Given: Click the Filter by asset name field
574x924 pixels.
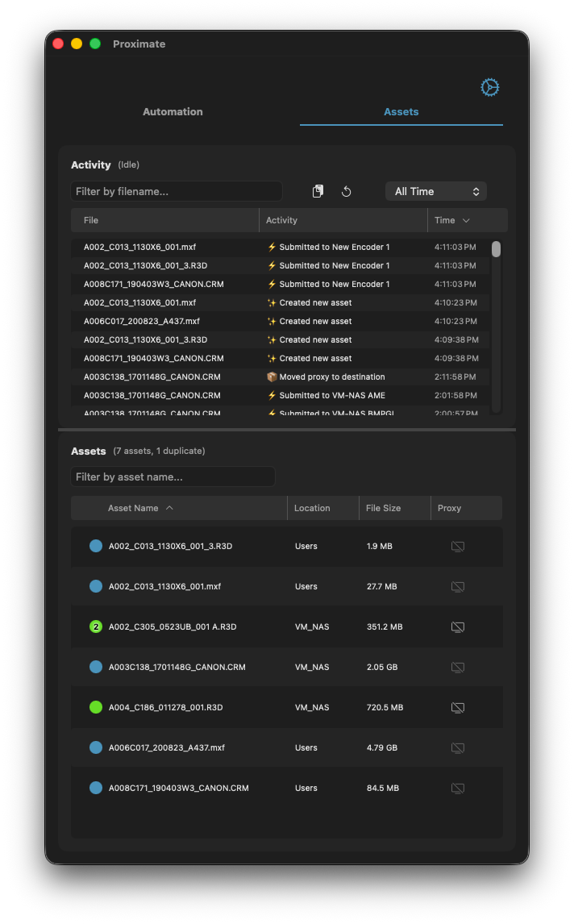Looking at the screenshot, I should point(173,477).
